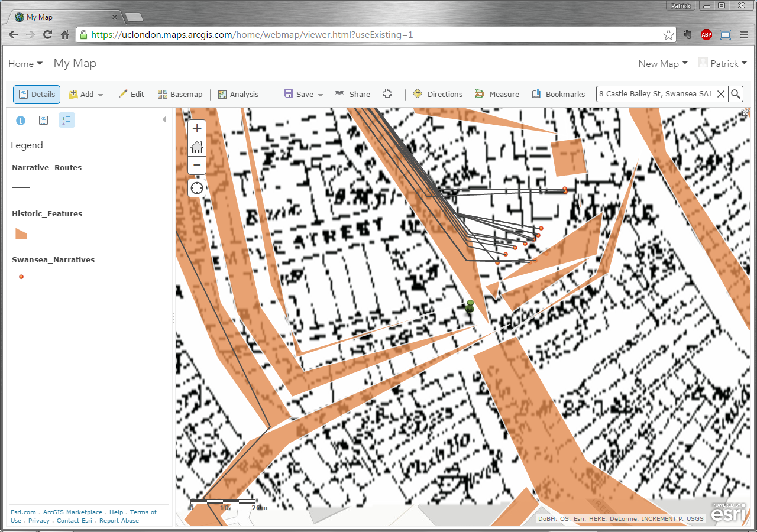
Task: Expand the Add dropdown menu
Action: (x=86, y=94)
